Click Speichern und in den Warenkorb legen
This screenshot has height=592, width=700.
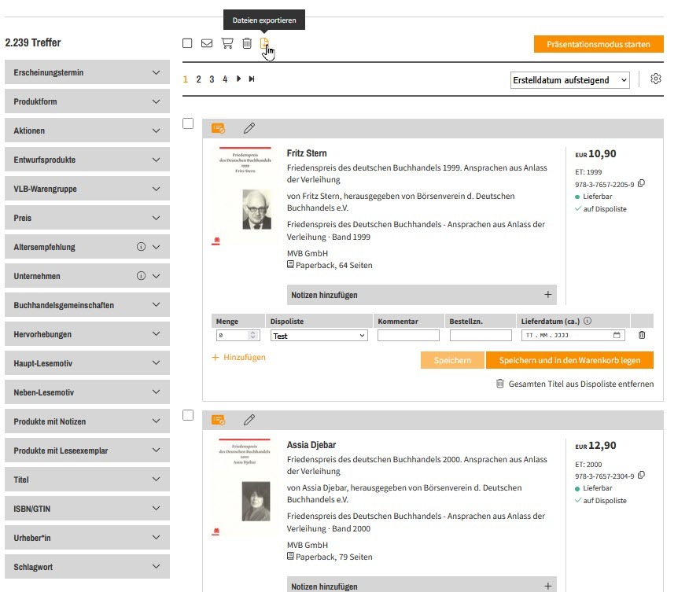click(x=569, y=360)
